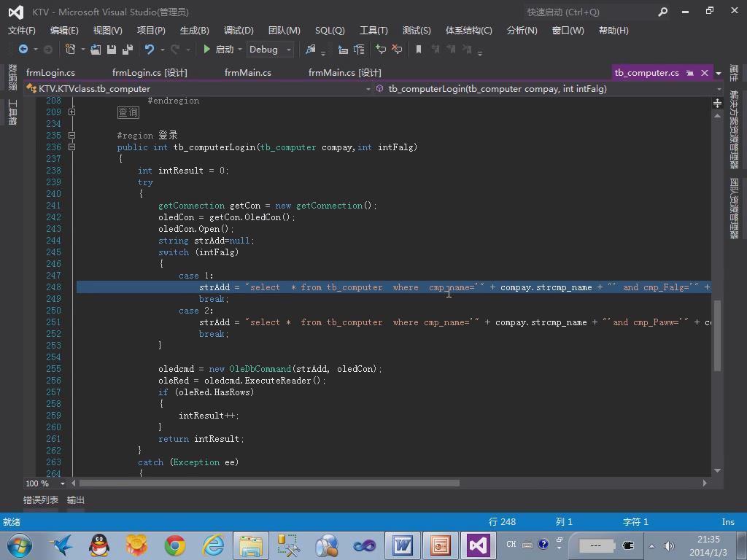Pin the tb_computer.cs tab
747x560 pixels.
click(x=690, y=73)
